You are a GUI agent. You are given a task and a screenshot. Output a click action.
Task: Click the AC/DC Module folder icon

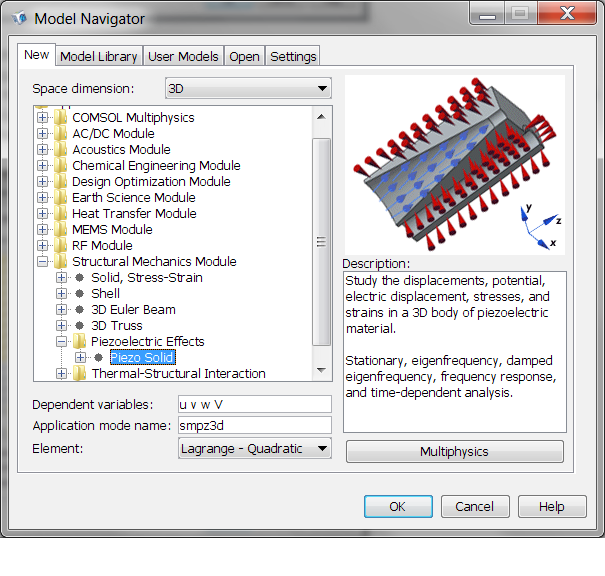pyautogui.click(x=60, y=133)
